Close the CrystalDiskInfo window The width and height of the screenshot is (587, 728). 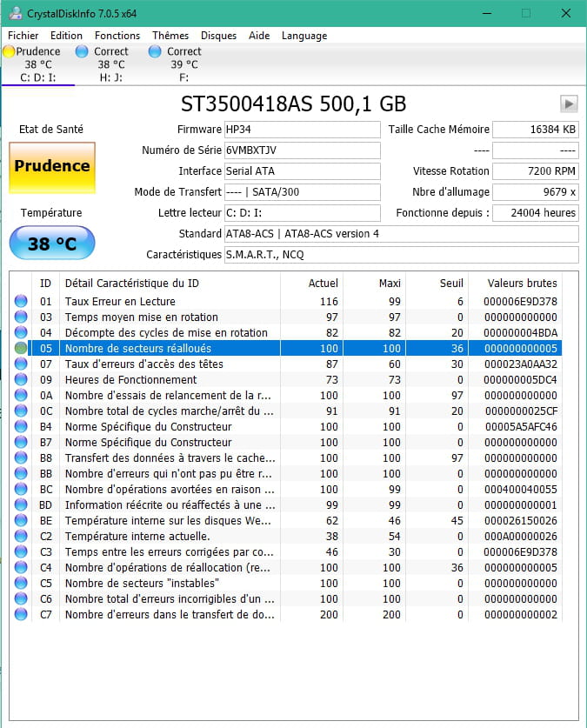tap(565, 13)
